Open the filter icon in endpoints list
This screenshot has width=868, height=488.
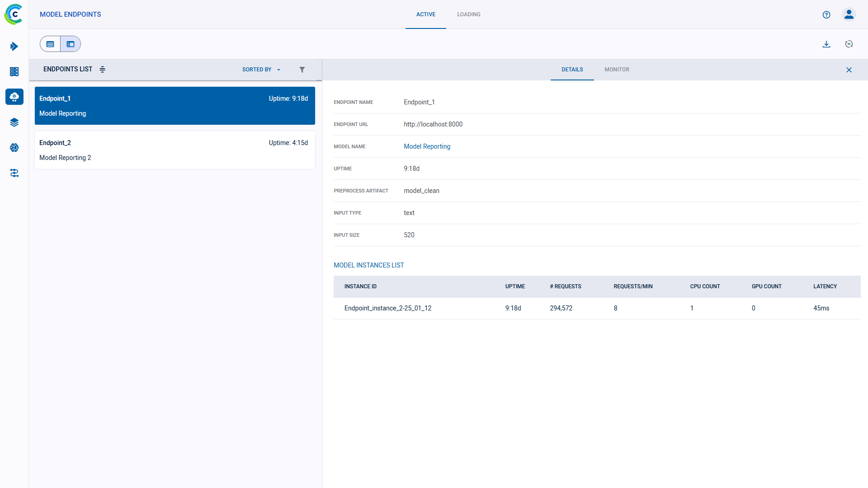302,70
